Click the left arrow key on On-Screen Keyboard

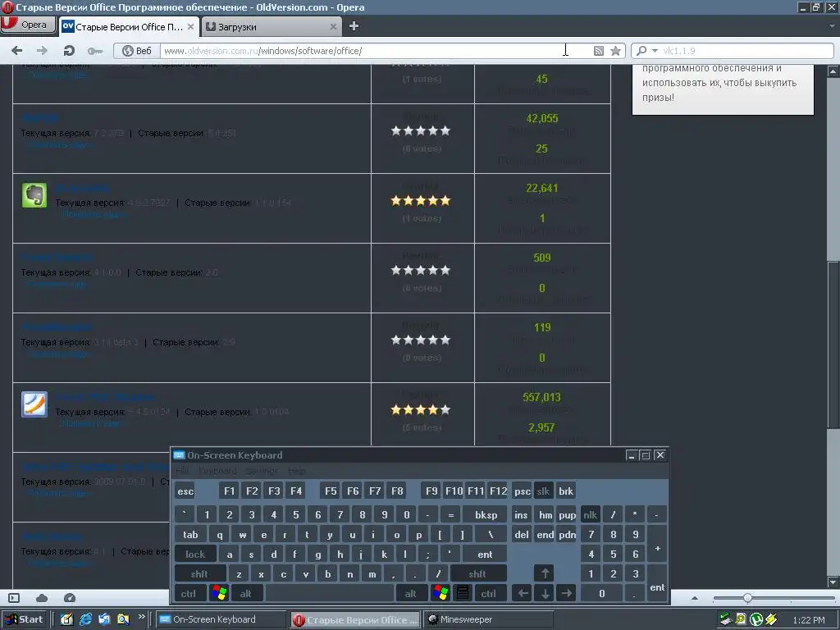(x=523, y=593)
